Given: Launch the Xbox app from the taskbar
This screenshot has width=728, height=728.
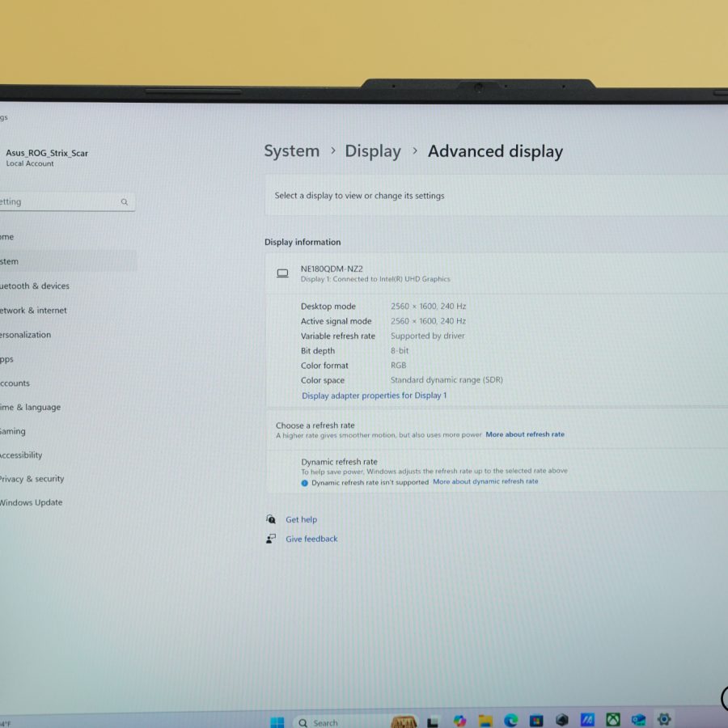Looking at the screenshot, I should 613,719.
